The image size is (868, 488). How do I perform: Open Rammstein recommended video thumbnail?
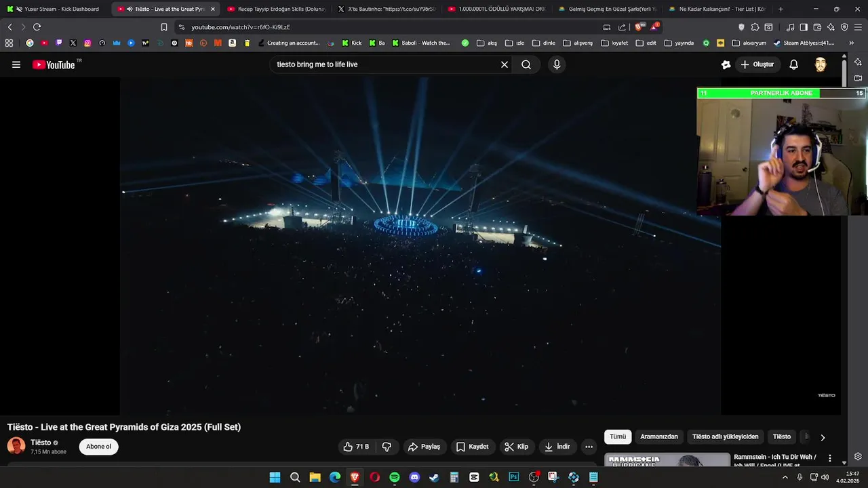point(667,460)
